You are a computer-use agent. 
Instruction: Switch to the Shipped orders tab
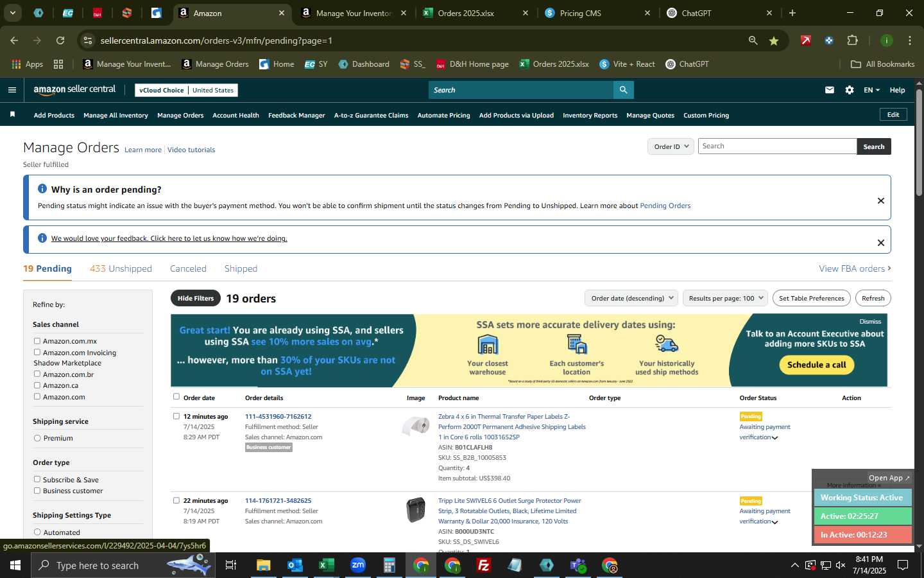point(241,268)
